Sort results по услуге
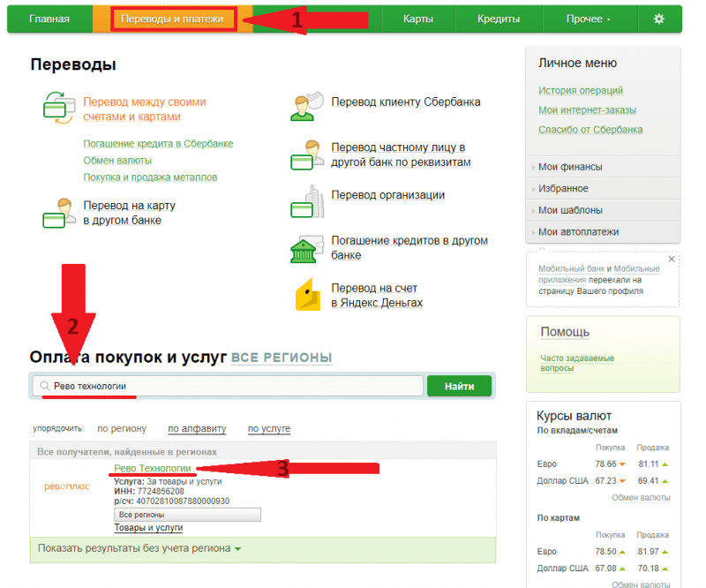This screenshot has width=706, height=588. [269, 428]
